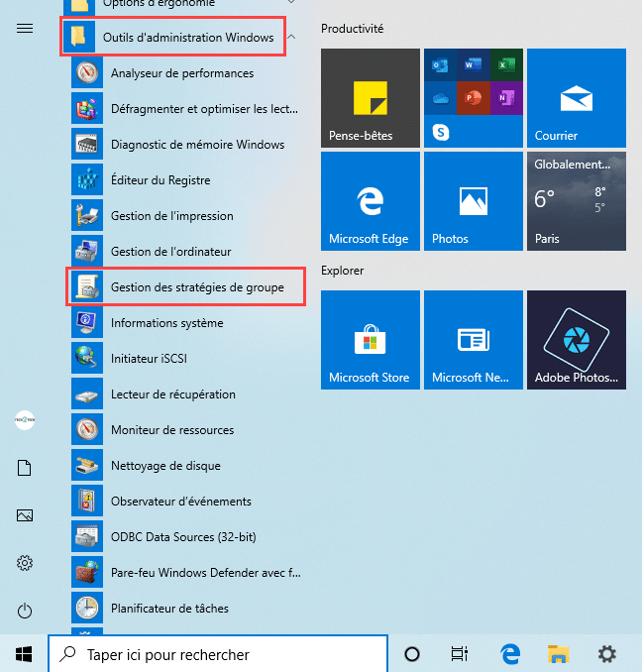Select 'Gestion des stratégies de groupe' label
This screenshot has width=642, height=672.
click(x=197, y=287)
